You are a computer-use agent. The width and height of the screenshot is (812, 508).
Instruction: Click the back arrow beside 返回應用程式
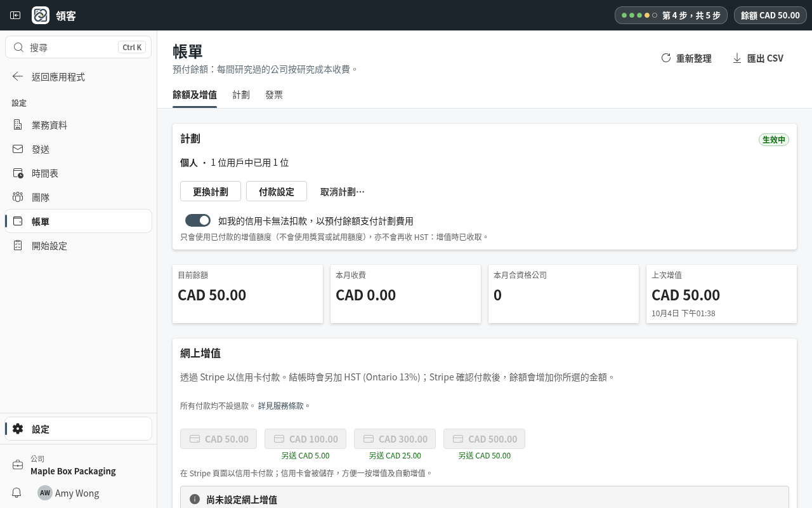point(18,77)
